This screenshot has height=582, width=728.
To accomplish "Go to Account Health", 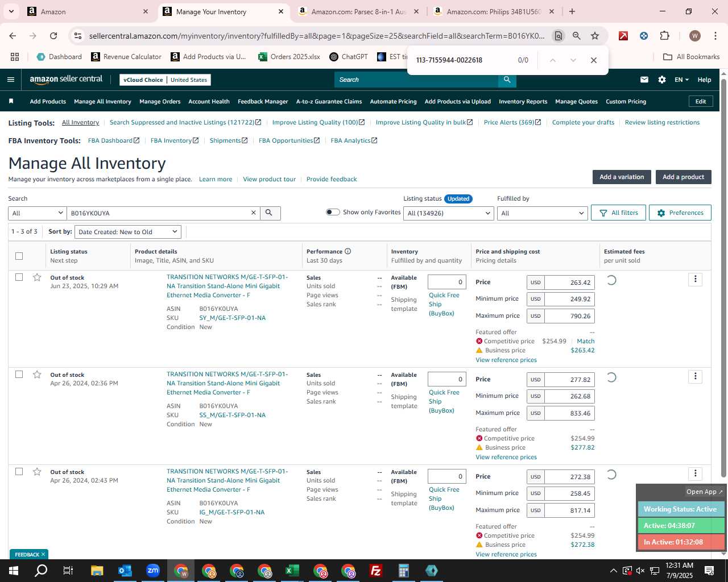I will point(209,101).
